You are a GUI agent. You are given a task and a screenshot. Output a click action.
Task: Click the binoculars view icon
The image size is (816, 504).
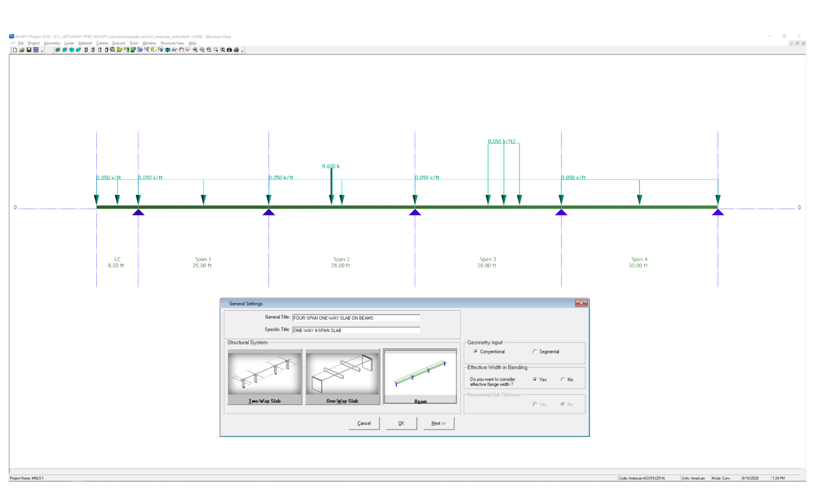pyautogui.click(x=174, y=50)
